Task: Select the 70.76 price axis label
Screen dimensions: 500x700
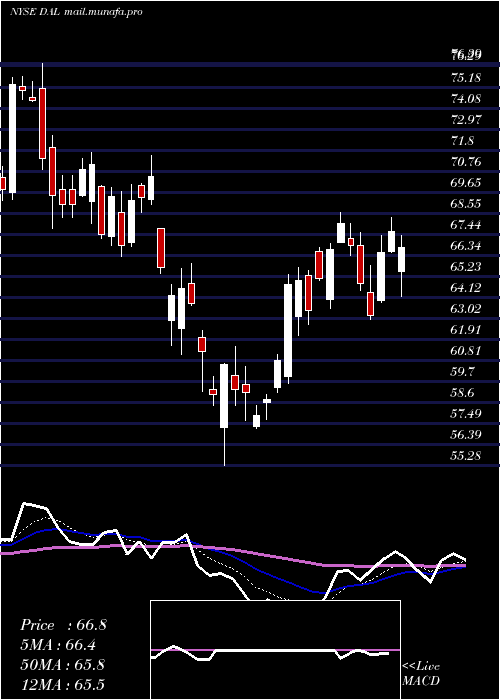Action: coord(466,162)
